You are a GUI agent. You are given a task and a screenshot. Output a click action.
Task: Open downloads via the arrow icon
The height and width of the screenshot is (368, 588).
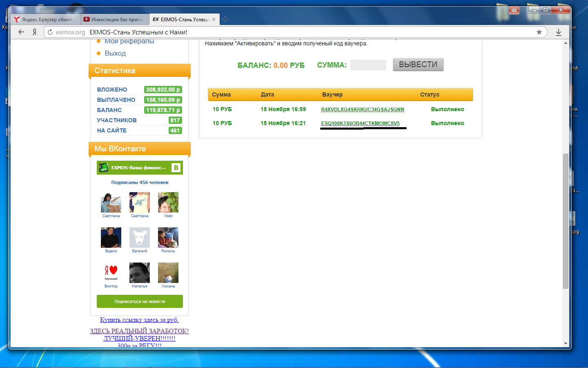(559, 32)
